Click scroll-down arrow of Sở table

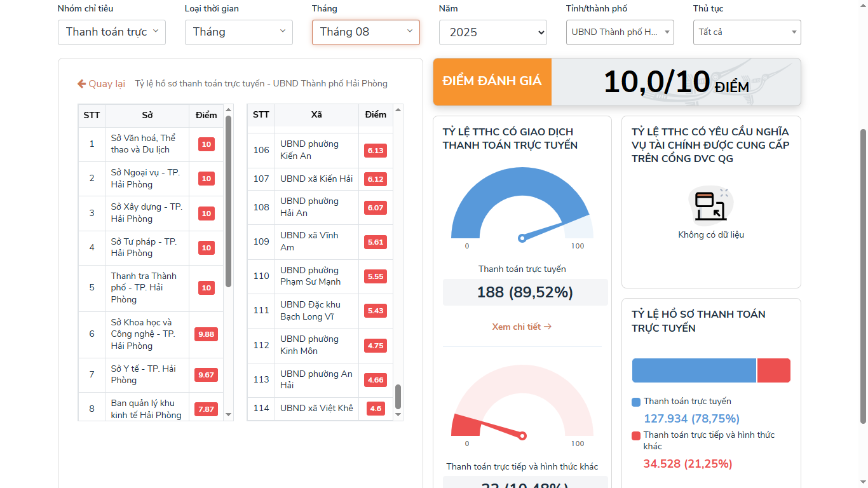click(x=229, y=415)
